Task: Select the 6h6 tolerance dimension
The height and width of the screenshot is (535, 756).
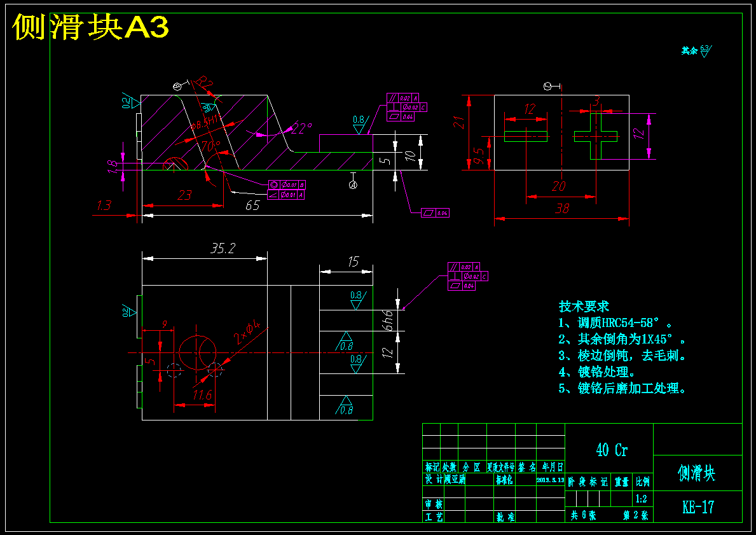Action: pyautogui.click(x=388, y=320)
